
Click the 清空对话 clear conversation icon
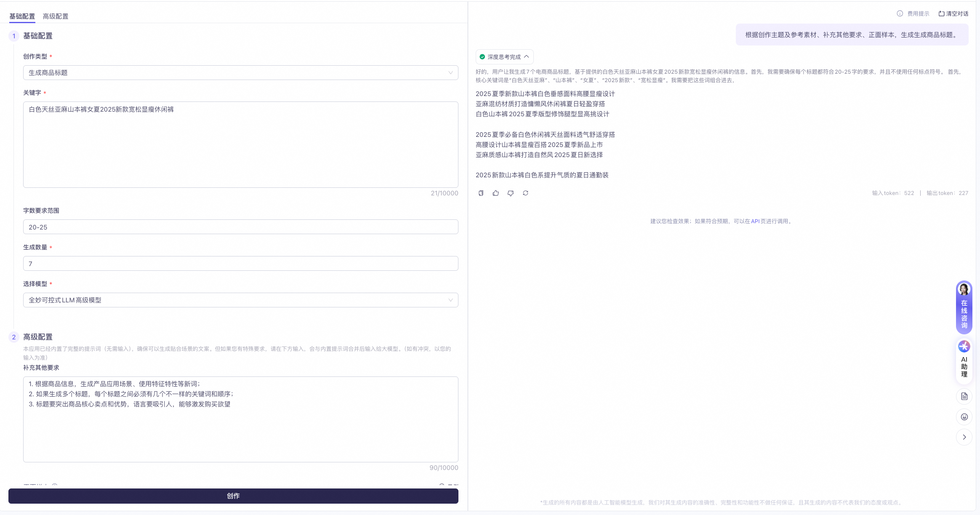pyautogui.click(x=941, y=13)
